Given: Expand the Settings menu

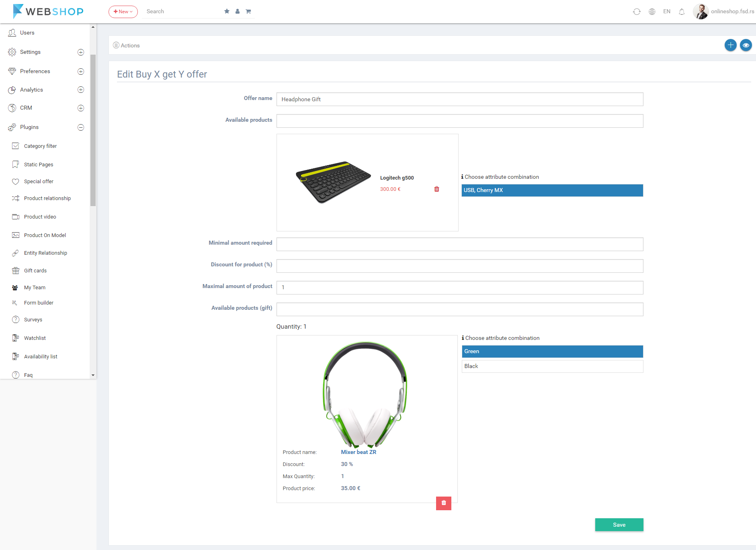Looking at the screenshot, I should point(81,52).
